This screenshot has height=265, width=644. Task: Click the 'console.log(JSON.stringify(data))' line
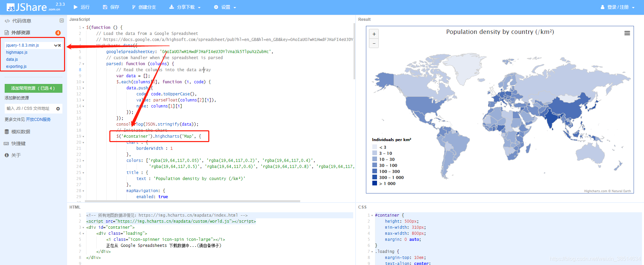click(157, 124)
